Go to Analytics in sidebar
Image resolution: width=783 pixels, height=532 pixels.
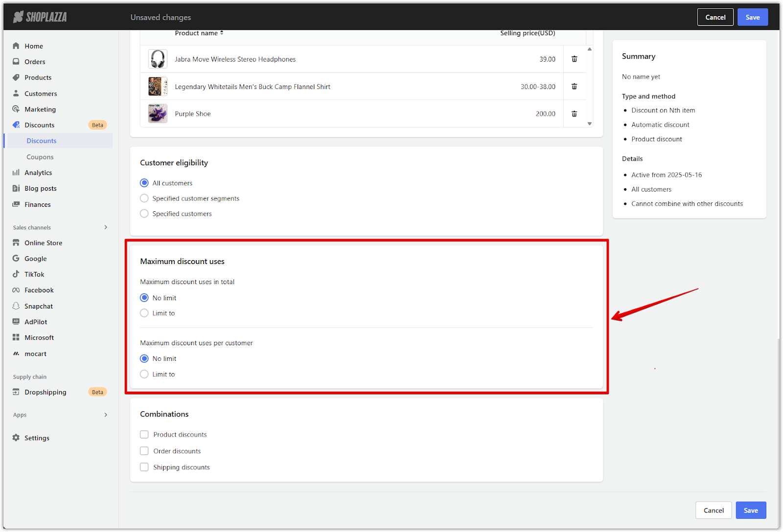click(x=38, y=173)
